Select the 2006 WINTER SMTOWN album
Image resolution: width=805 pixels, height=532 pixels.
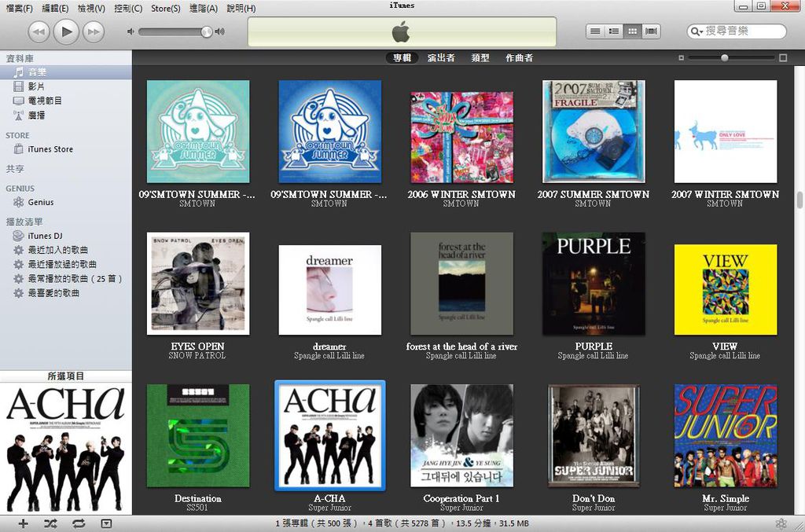[x=461, y=137]
